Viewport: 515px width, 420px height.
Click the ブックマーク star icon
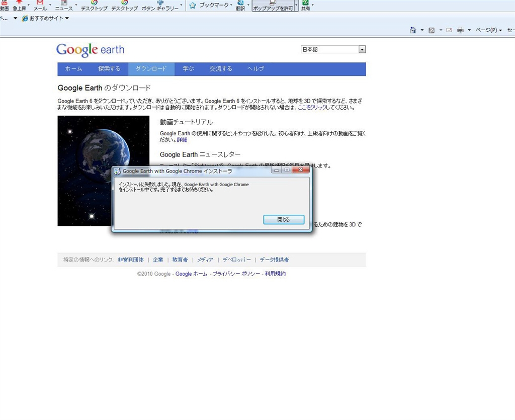click(193, 5)
